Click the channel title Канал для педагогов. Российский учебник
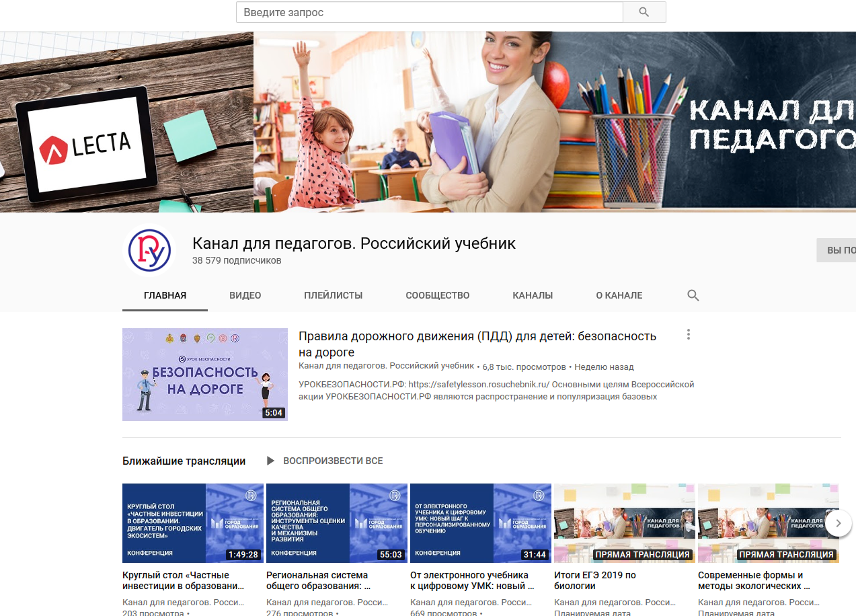The image size is (856, 616). (x=354, y=243)
